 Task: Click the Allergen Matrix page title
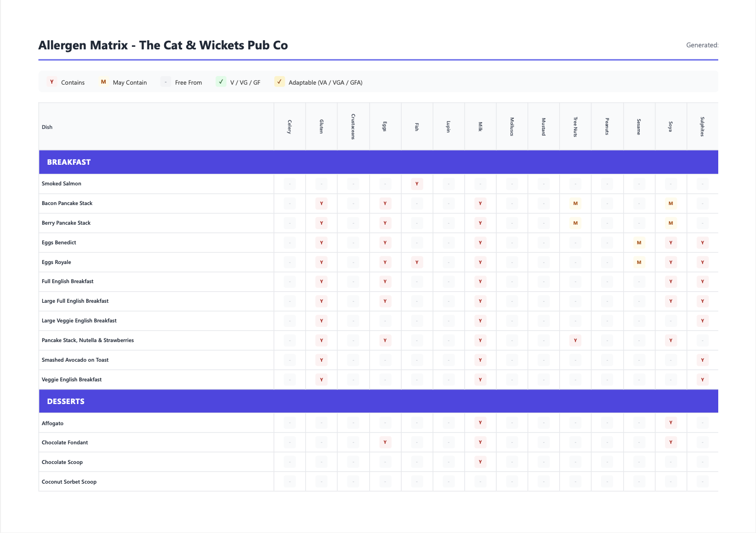tap(163, 45)
